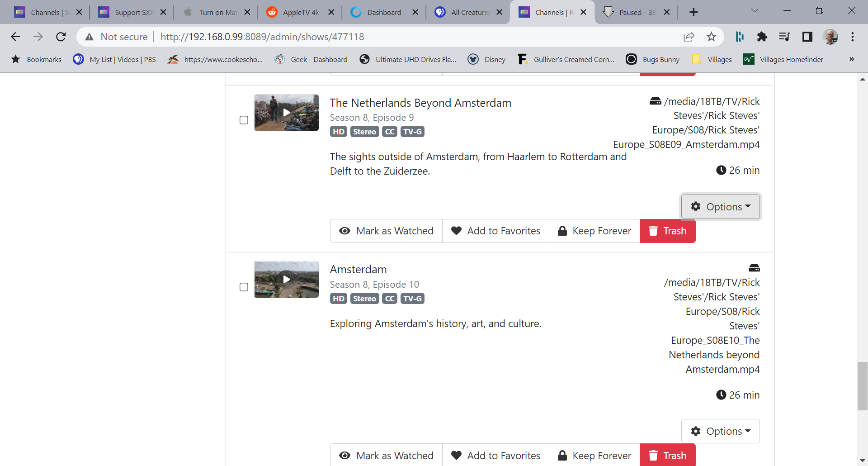Viewport: 868px width, 466px height.
Task: Add Episode 9 to Favorites
Action: pyautogui.click(x=495, y=231)
